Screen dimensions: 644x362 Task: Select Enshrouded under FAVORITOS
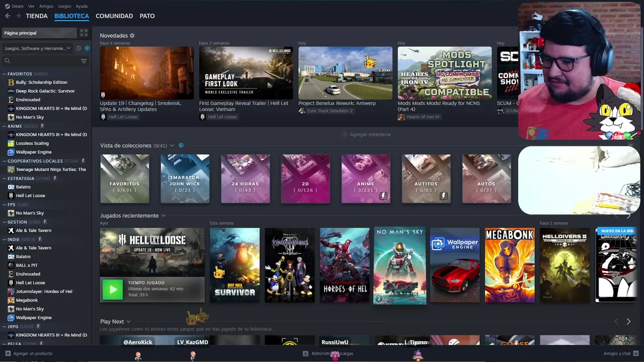click(x=28, y=100)
